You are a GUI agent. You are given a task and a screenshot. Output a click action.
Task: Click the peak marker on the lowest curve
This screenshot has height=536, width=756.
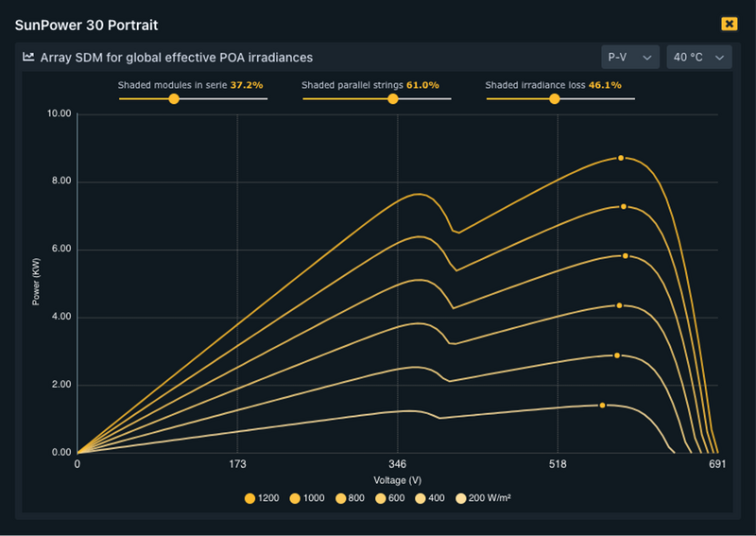point(602,405)
